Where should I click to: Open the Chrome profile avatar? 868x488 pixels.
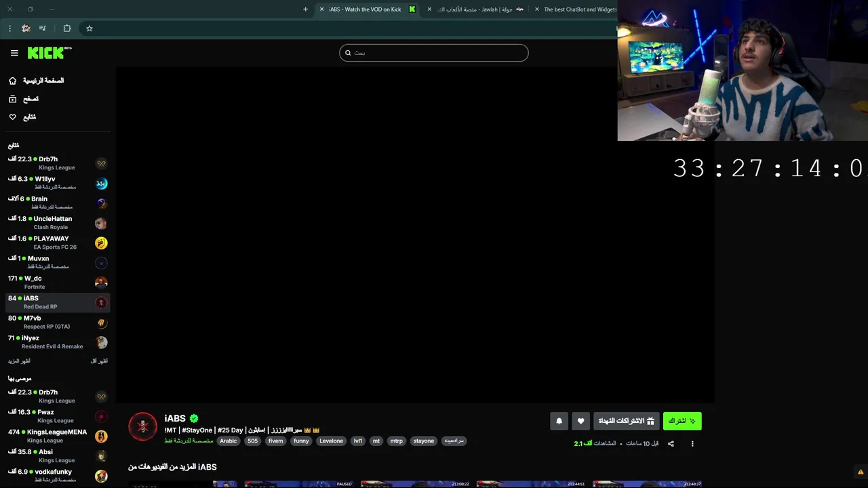(26, 28)
